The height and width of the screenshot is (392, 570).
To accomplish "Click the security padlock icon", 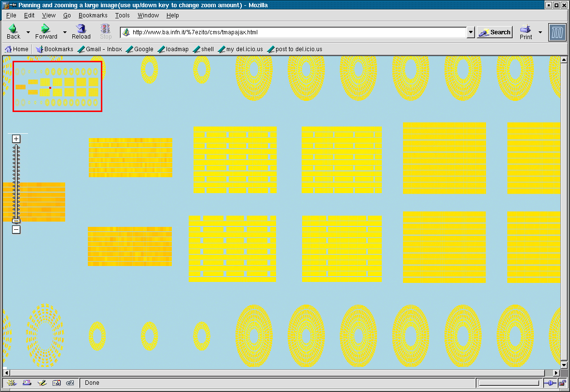I will click(562, 383).
